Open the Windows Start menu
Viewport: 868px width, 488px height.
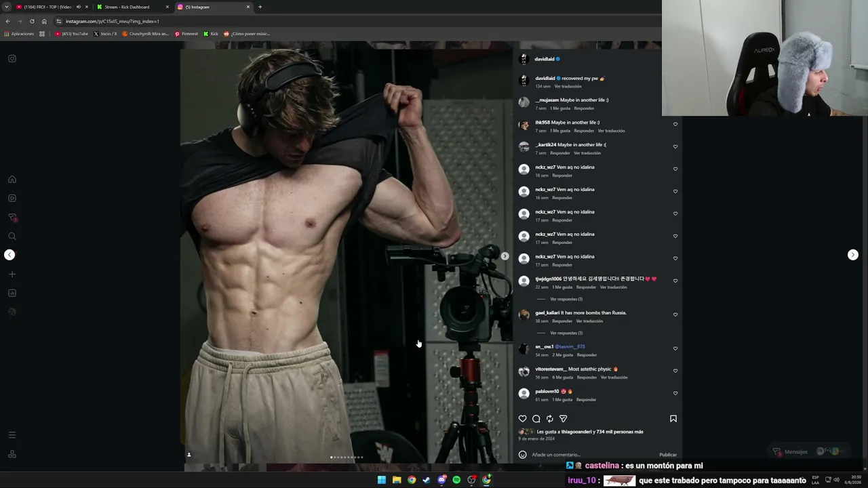[382, 480]
